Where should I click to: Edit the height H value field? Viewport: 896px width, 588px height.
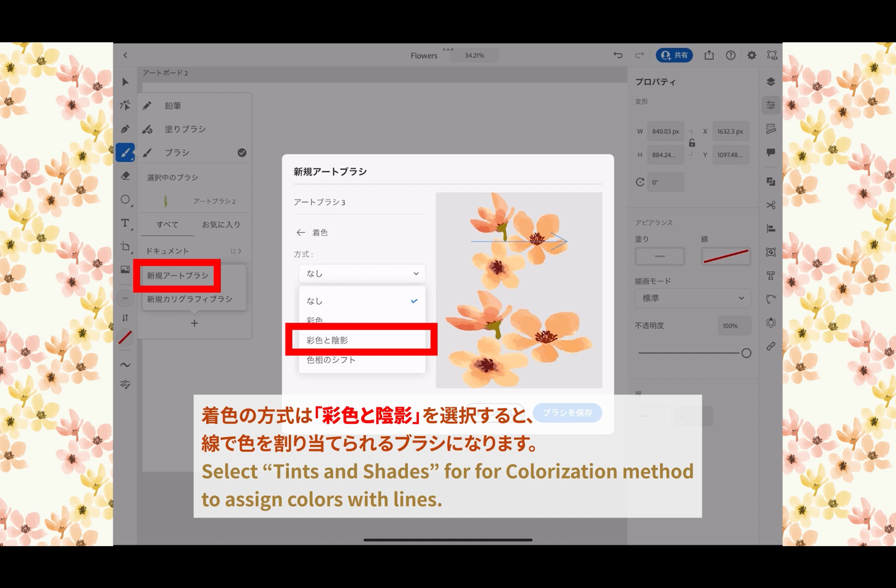pyautogui.click(x=665, y=155)
